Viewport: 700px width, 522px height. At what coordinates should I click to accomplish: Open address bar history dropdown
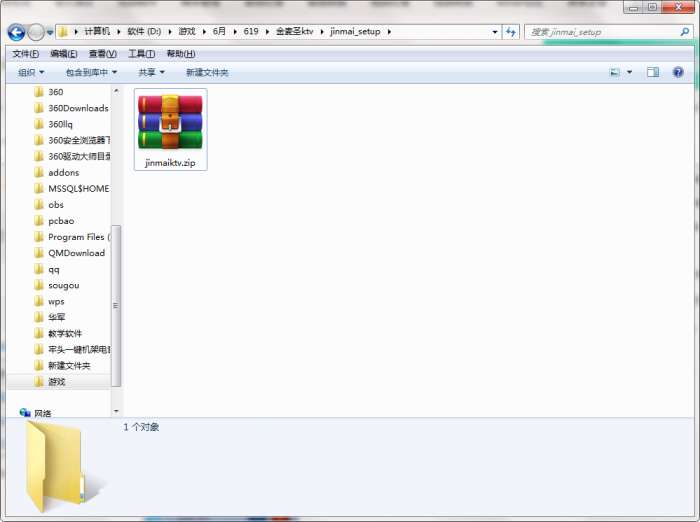495,32
